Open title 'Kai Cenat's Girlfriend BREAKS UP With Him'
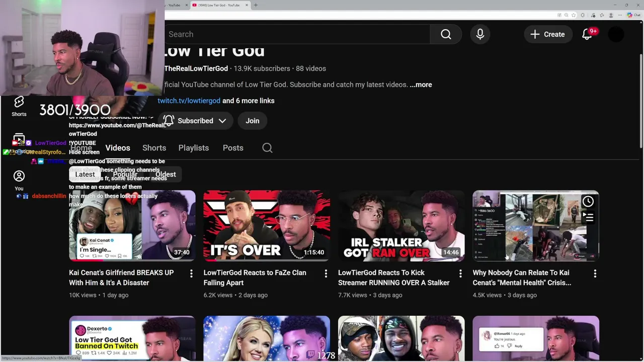The height and width of the screenshot is (362, 644). point(121,278)
